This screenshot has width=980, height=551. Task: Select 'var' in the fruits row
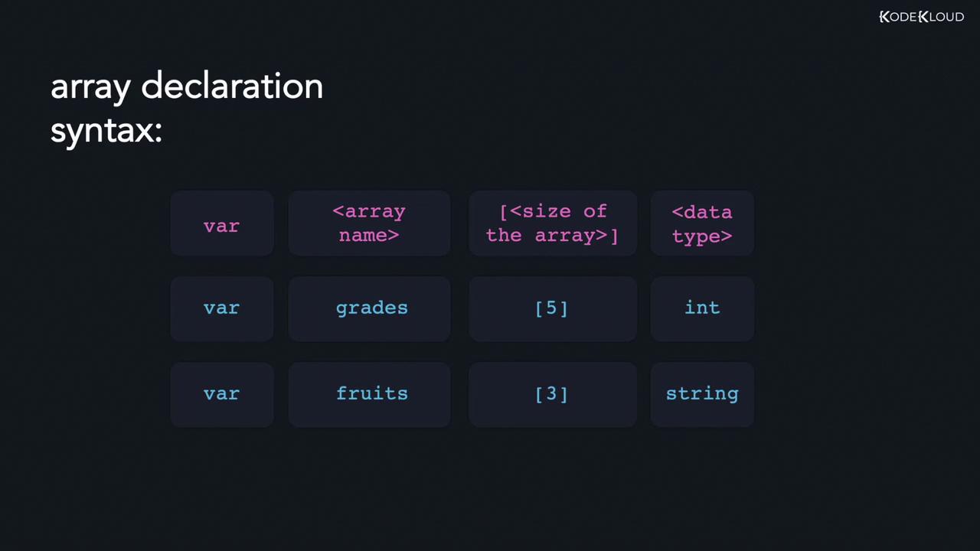(x=221, y=394)
